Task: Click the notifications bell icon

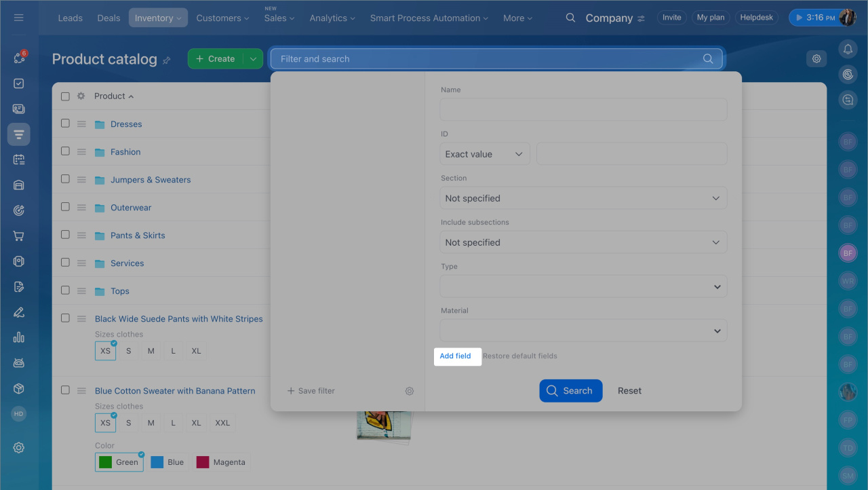Action: pyautogui.click(x=847, y=49)
